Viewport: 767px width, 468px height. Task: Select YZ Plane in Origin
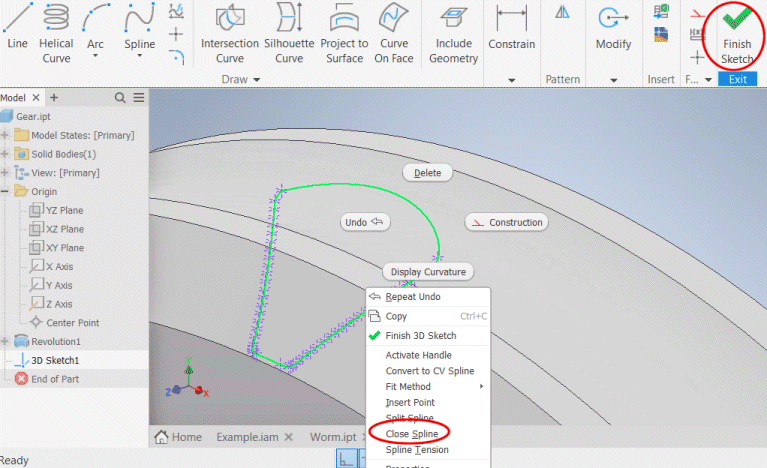point(56,210)
